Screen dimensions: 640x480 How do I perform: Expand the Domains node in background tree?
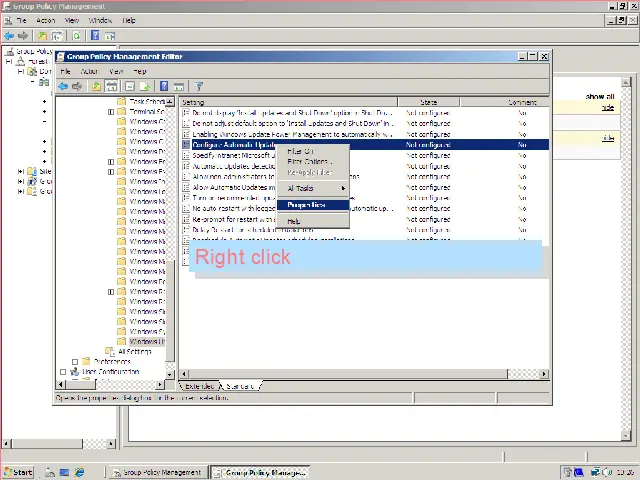point(21,71)
